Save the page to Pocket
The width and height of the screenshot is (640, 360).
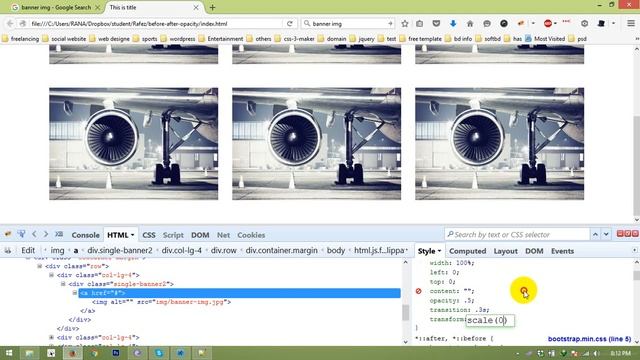tap(436, 24)
